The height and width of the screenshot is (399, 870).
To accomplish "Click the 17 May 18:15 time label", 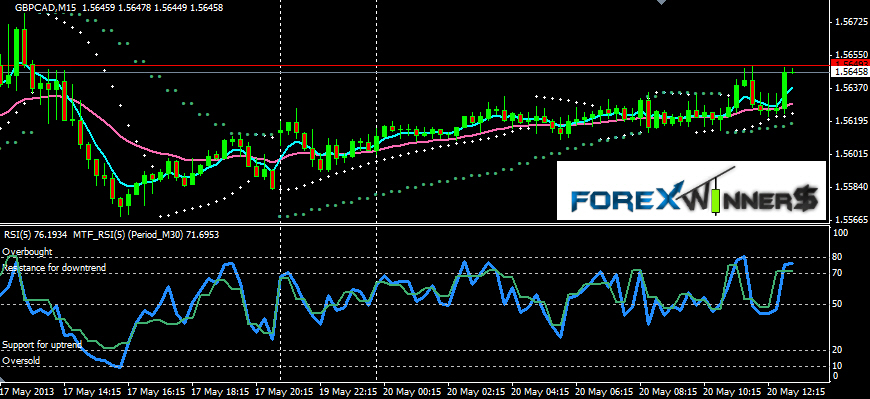I will 221,391.
